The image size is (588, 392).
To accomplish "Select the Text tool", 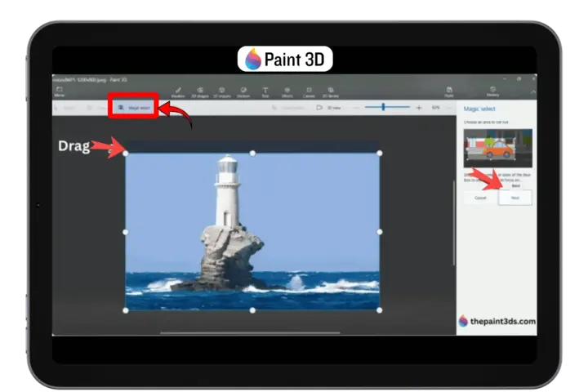I will (265, 91).
